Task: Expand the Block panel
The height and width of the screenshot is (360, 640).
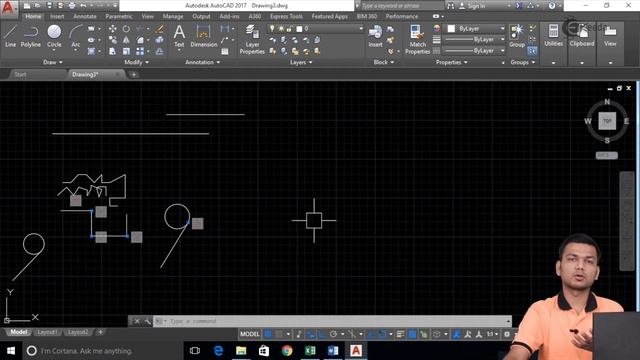Action: (384, 62)
